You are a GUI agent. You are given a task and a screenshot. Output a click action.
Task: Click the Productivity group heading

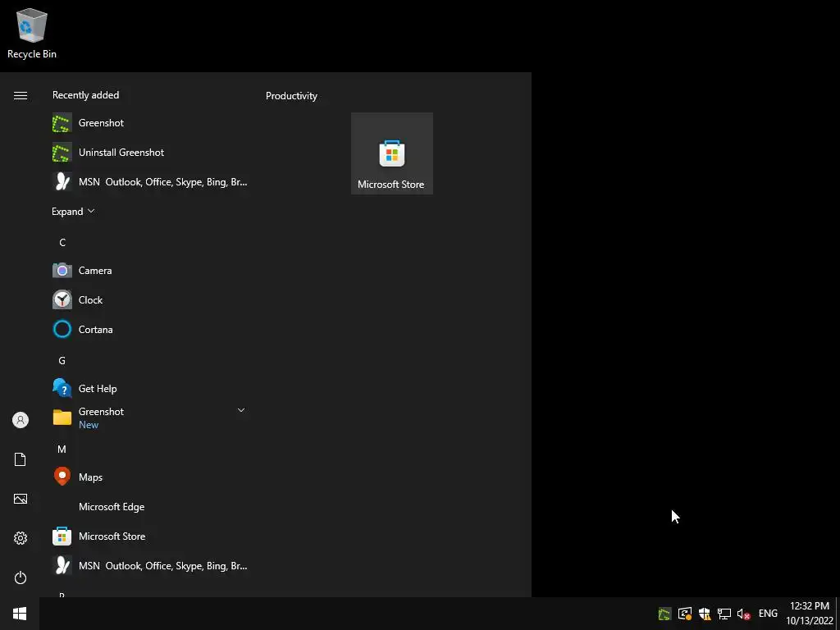click(x=291, y=96)
